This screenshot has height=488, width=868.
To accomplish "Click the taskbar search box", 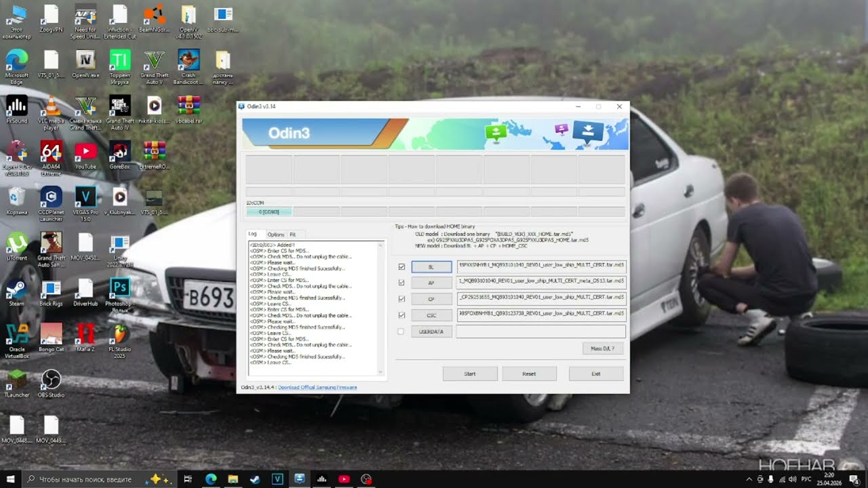I will click(x=100, y=479).
